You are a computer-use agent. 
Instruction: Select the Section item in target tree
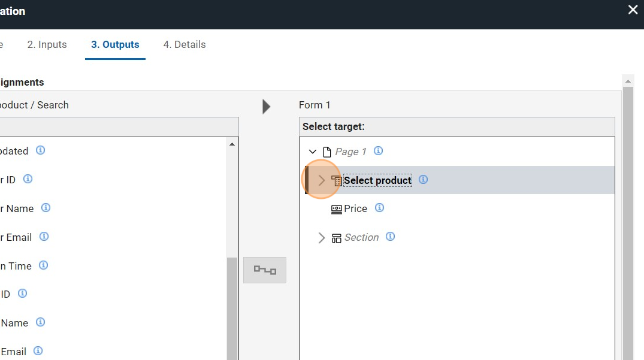361,238
